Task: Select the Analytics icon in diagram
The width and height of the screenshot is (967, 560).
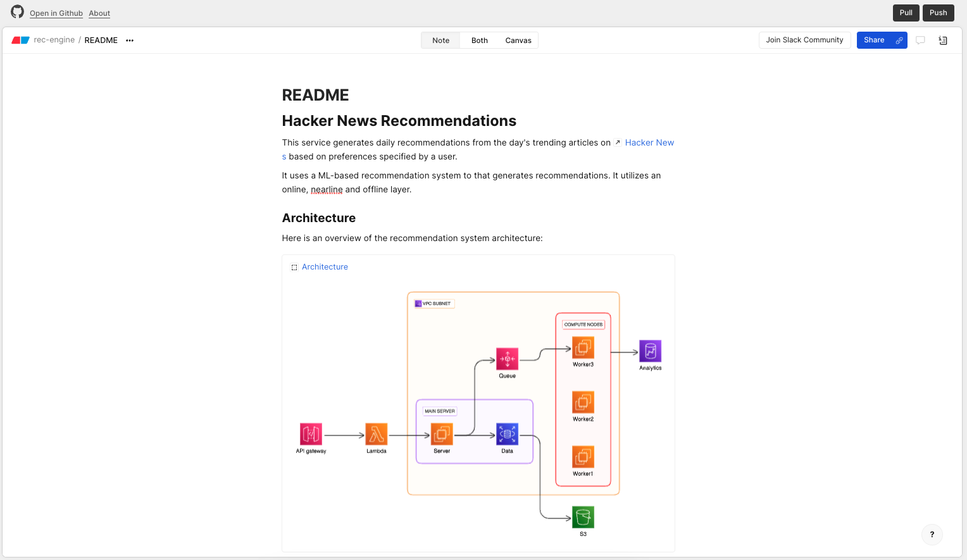Action: (x=651, y=351)
